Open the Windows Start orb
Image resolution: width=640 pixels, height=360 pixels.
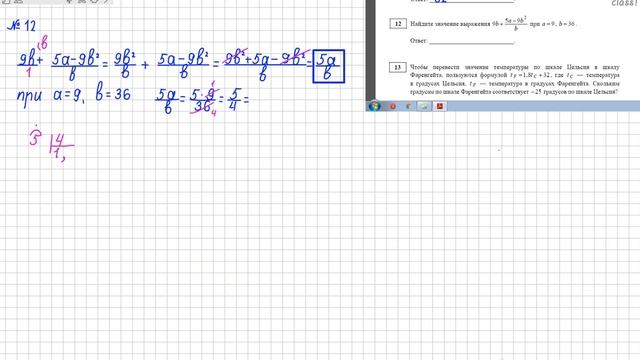tap(374, 106)
